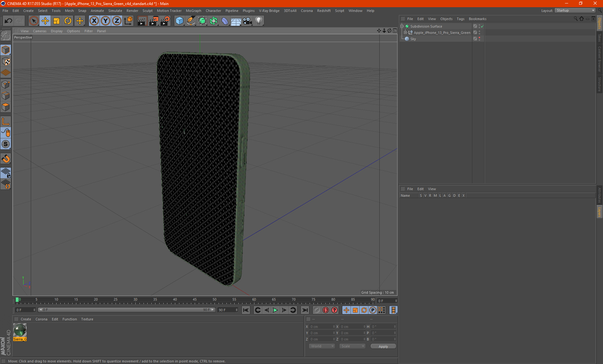Switch to the Layers side tab
Viewport: 603px width, 364px height.
[x=600, y=212]
